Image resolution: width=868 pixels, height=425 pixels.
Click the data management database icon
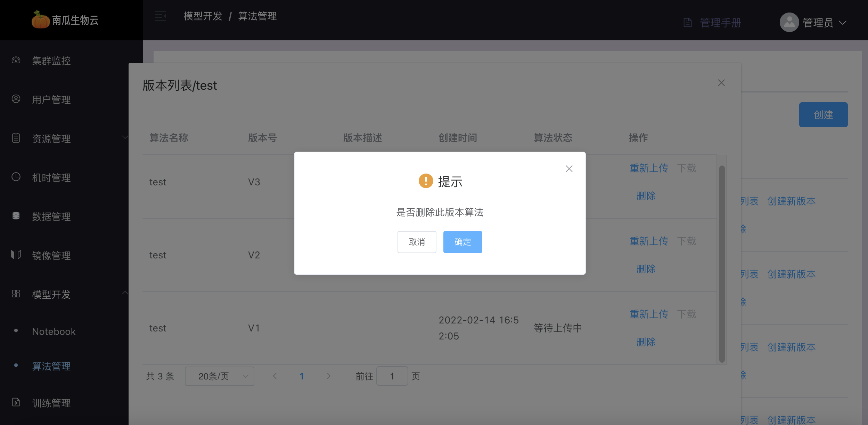[x=16, y=216]
